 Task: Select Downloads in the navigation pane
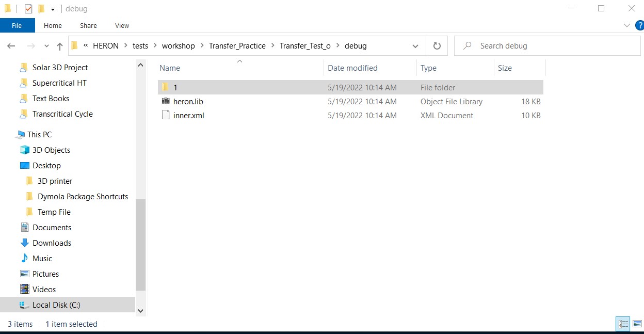[52, 243]
